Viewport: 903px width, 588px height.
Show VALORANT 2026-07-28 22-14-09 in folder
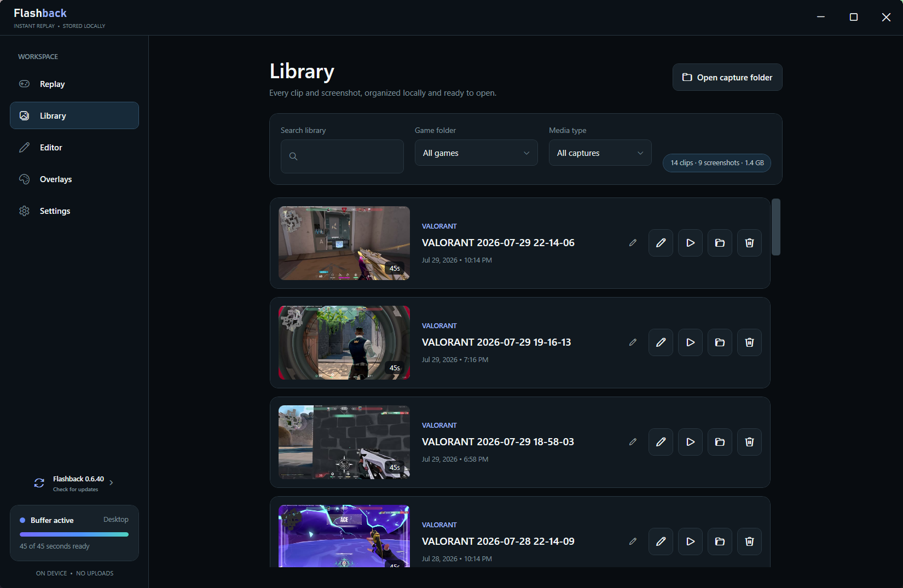click(720, 542)
